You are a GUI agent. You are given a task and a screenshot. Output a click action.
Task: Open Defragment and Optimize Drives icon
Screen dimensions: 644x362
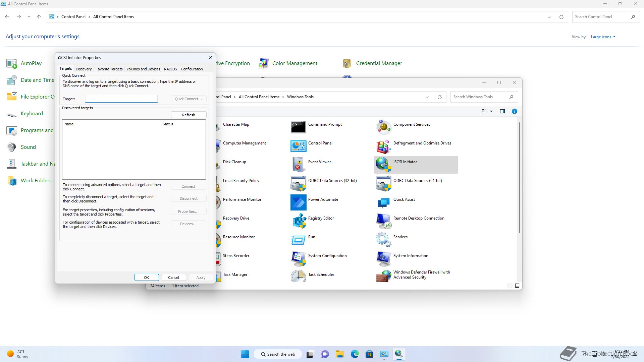[383, 146]
